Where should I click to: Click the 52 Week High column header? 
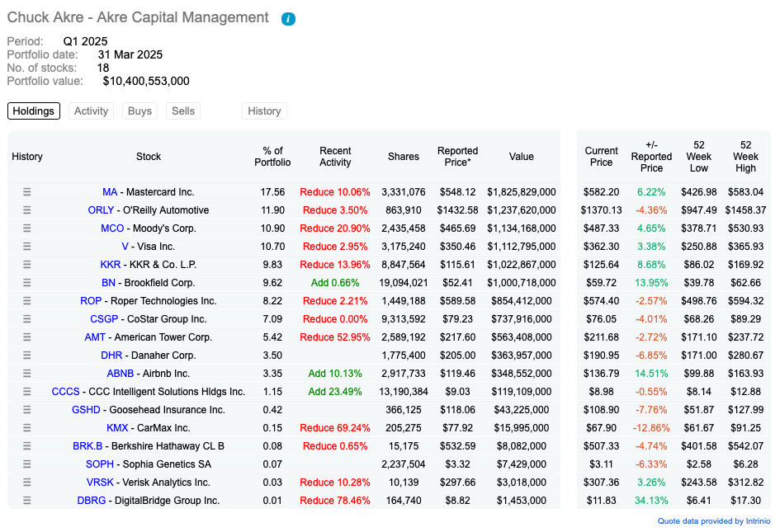coord(745,157)
